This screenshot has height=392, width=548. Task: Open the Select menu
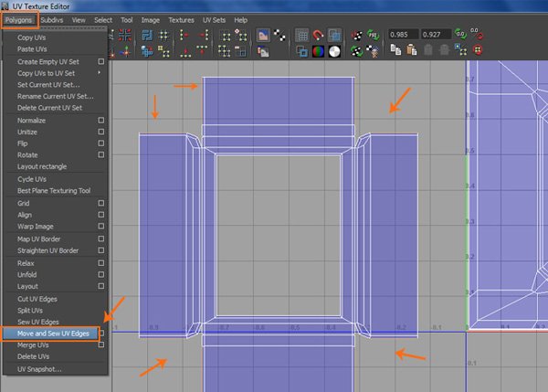[103, 20]
